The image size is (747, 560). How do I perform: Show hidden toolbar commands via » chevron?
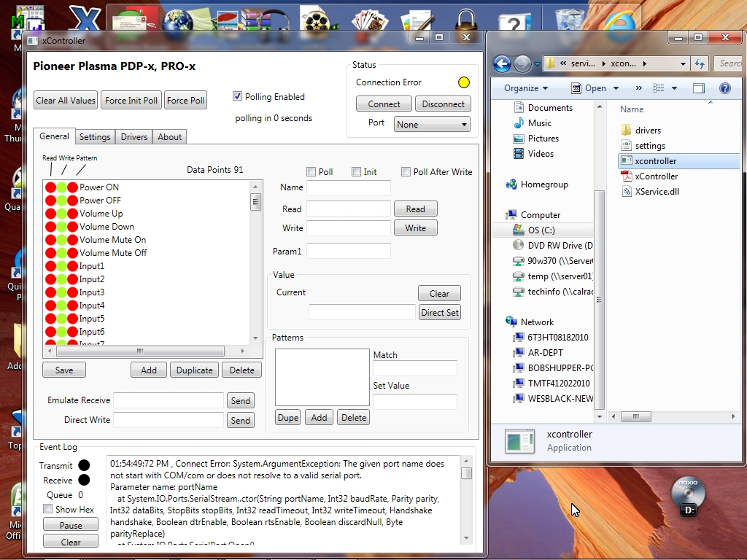[x=639, y=87]
